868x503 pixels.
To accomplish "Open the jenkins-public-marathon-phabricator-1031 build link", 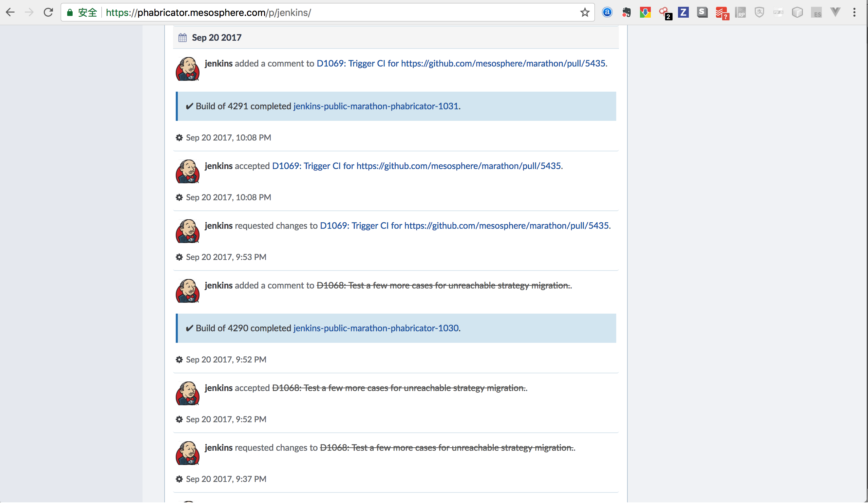I will click(376, 106).
